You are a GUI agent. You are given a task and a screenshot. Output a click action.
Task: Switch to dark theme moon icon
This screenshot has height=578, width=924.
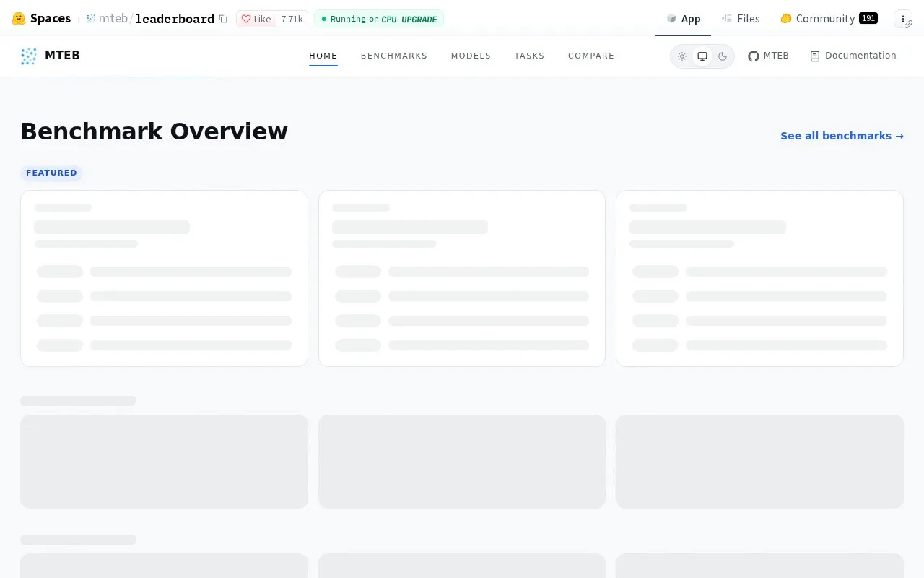coord(723,56)
